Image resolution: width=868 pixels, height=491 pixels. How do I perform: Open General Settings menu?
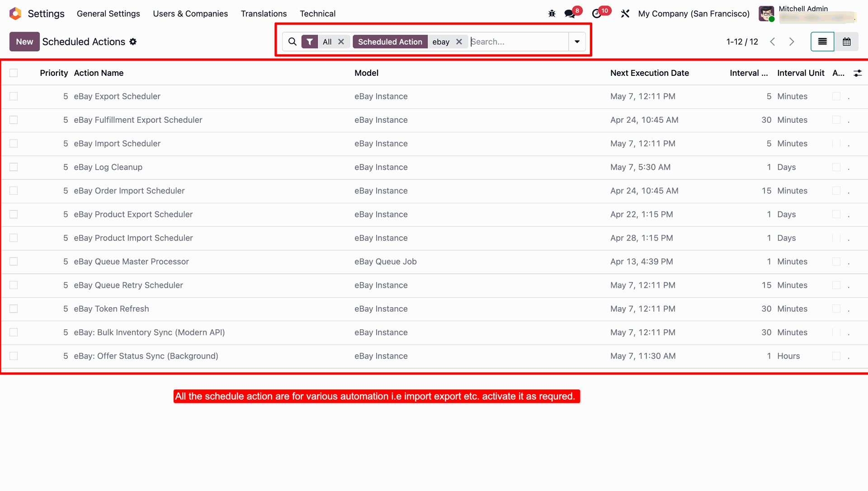(x=108, y=14)
